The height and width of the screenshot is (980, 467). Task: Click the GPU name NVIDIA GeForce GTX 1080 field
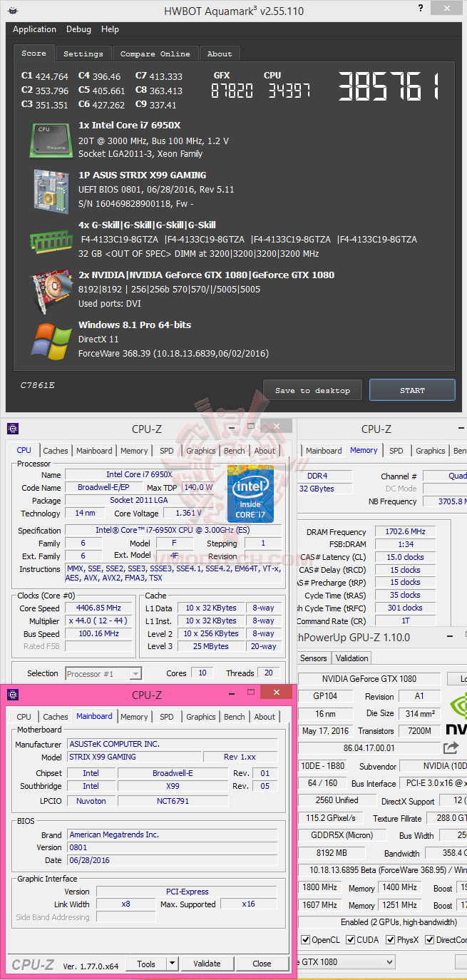[369, 678]
